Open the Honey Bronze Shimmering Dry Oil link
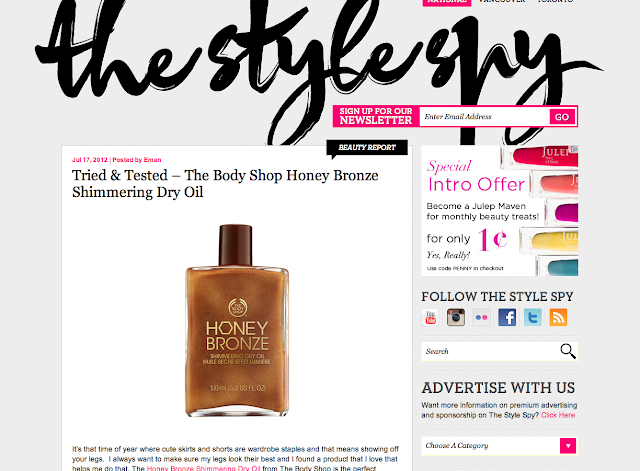640x471 pixels. tap(203, 468)
